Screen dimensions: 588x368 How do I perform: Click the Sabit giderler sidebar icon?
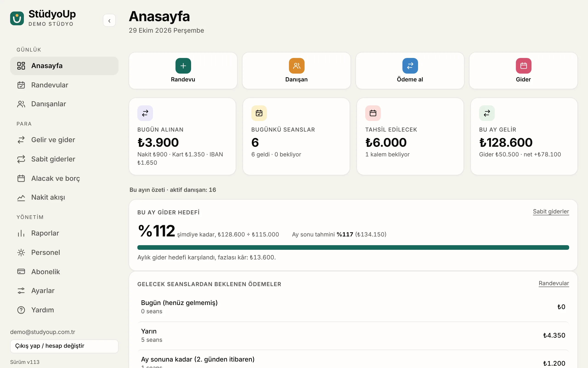click(21, 159)
